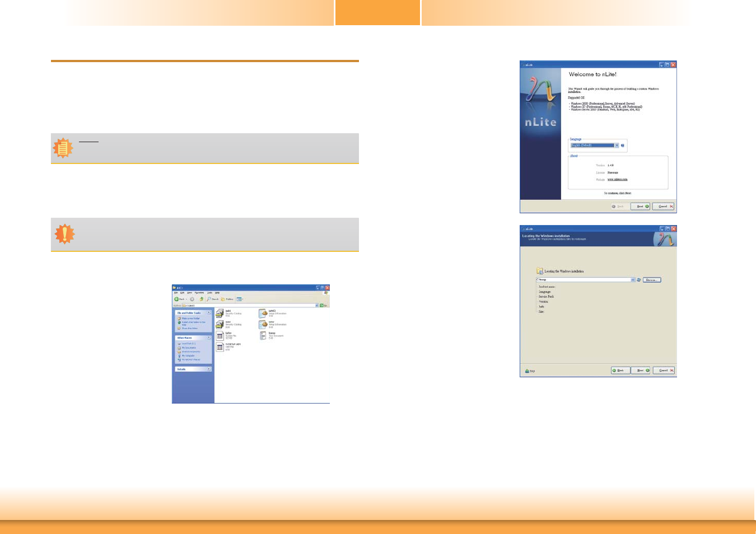The height and width of the screenshot is (534, 756).
Task: Open the Favorites menu in Explorer
Action: (x=199, y=293)
